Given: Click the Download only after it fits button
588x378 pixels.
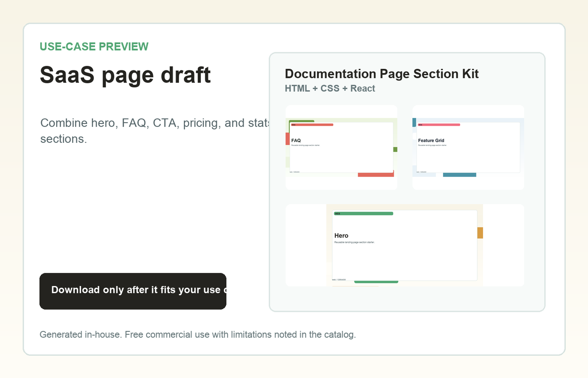Looking at the screenshot, I should click(x=133, y=291).
